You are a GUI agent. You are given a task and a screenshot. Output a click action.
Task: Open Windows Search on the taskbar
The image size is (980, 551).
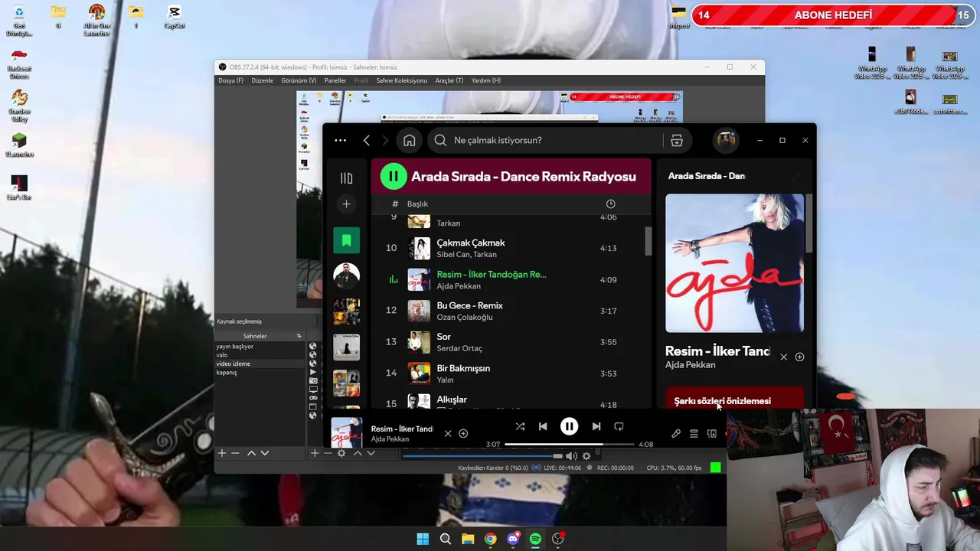446,539
